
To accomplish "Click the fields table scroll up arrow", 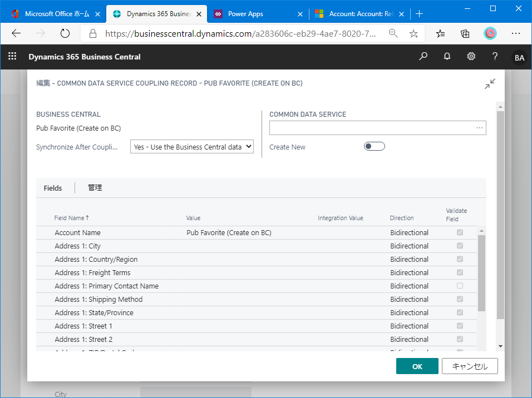I will point(481,231).
